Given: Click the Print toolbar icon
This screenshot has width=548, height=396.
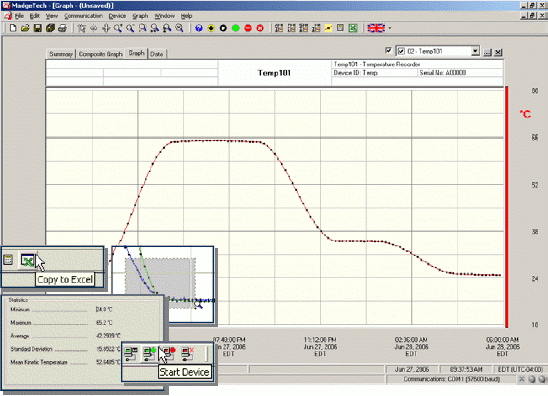Looking at the screenshot, I should pos(62,28).
